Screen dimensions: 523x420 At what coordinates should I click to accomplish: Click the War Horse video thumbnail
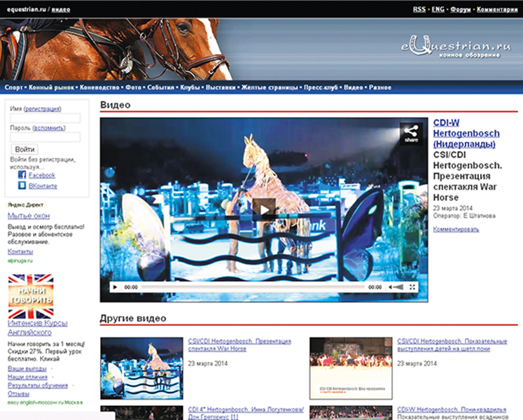coord(141,368)
